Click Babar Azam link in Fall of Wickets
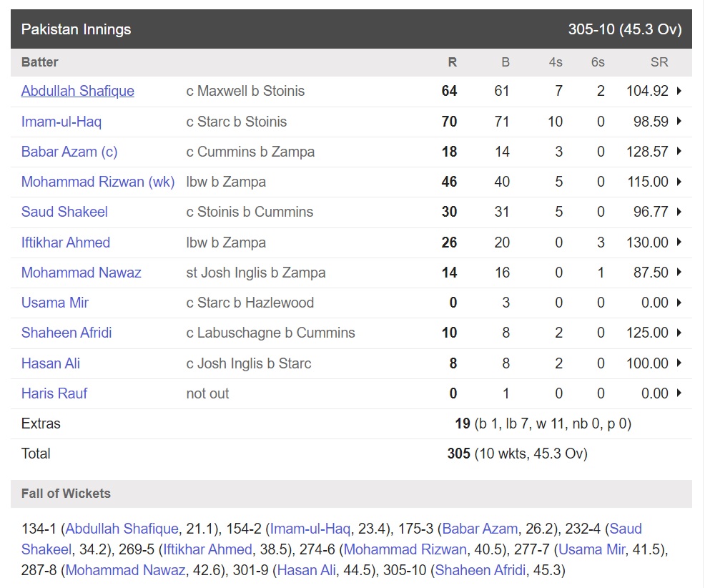Viewport: 705px width, 588px height. click(480, 529)
